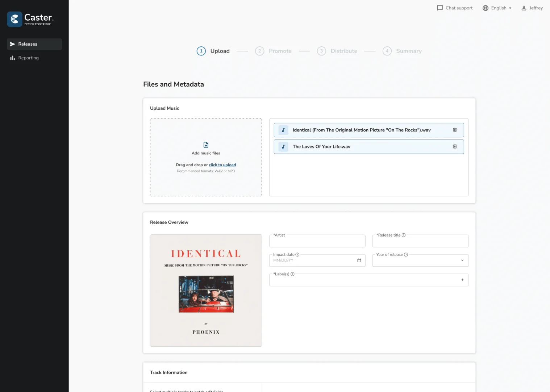550x392 pixels.
Task: Select the Releases paper-plane icon
Action: click(12, 44)
